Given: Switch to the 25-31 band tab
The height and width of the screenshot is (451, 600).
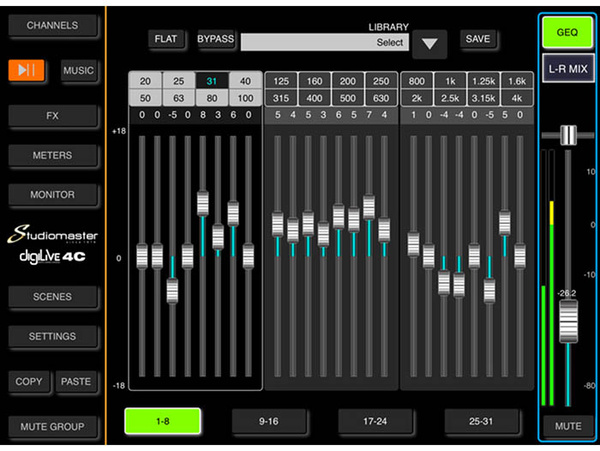Looking at the screenshot, I should pos(481,421).
